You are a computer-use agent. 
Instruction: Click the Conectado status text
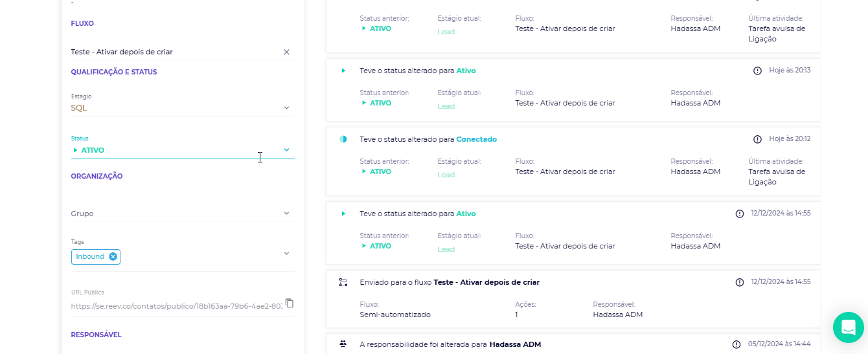click(477, 139)
